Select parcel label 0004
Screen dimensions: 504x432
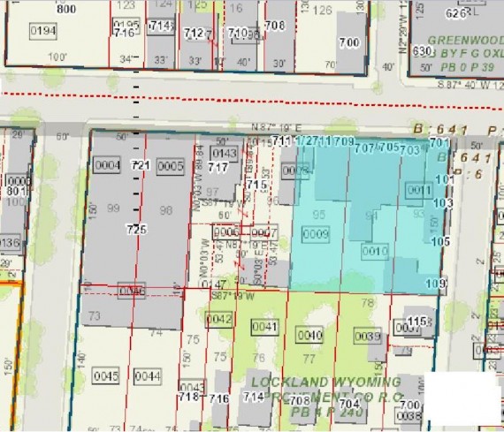tap(108, 165)
